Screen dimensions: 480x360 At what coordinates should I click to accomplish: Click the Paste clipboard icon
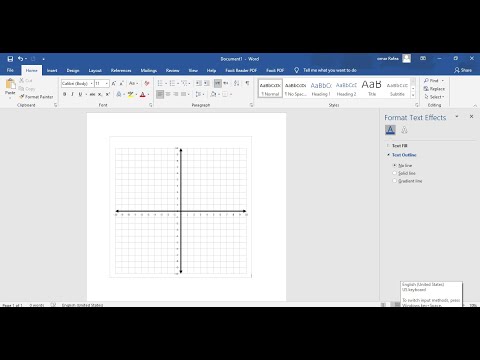(10, 84)
